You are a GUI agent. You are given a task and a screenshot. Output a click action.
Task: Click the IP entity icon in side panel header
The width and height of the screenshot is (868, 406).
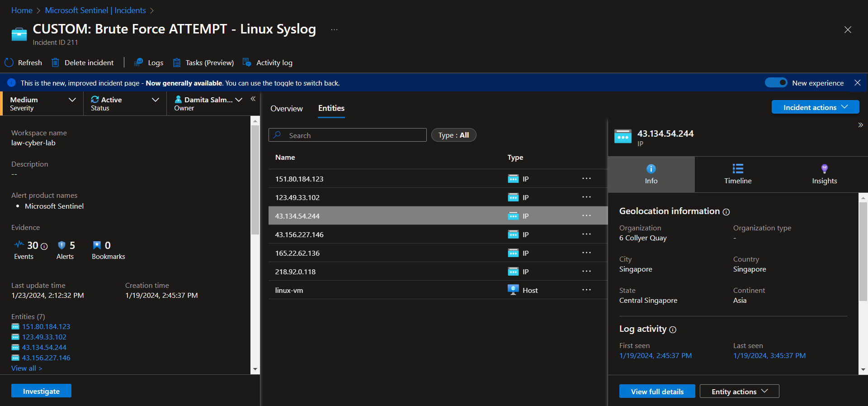[x=623, y=136]
